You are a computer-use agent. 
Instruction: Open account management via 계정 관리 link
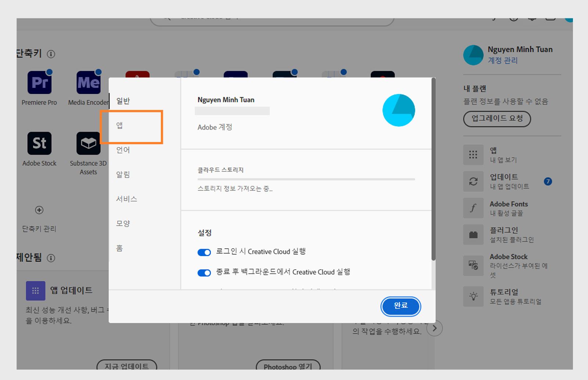pos(503,61)
